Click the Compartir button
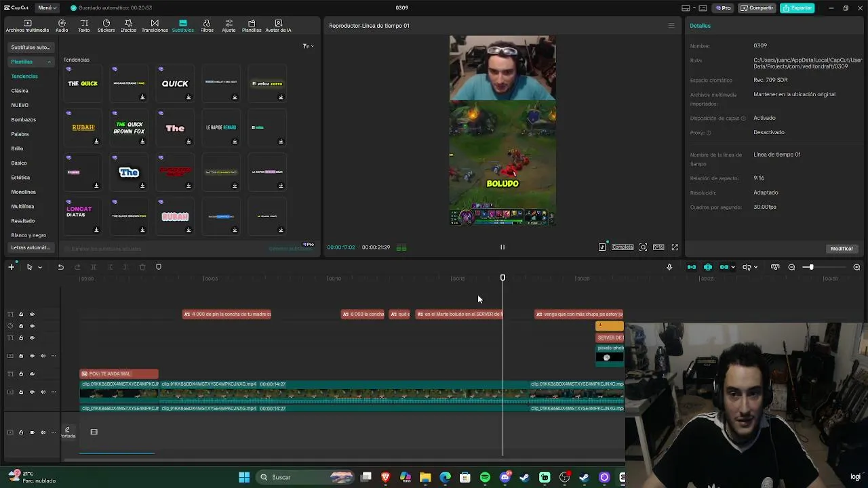Screen dimensions: 868x488 [x=757, y=8]
